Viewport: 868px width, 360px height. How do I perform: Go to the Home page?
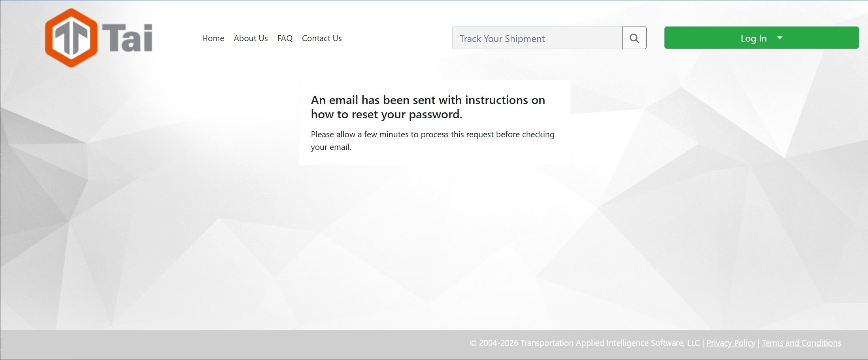(x=213, y=38)
